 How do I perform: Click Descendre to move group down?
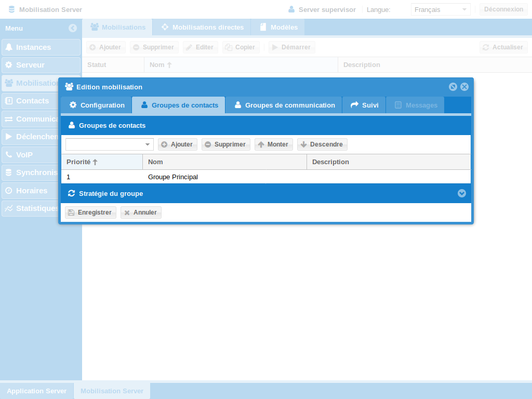(x=322, y=144)
